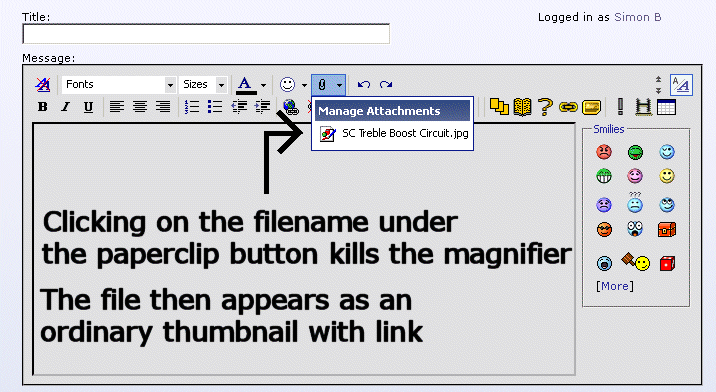Open the [More] smilies link
716x392 pixels.
(615, 286)
